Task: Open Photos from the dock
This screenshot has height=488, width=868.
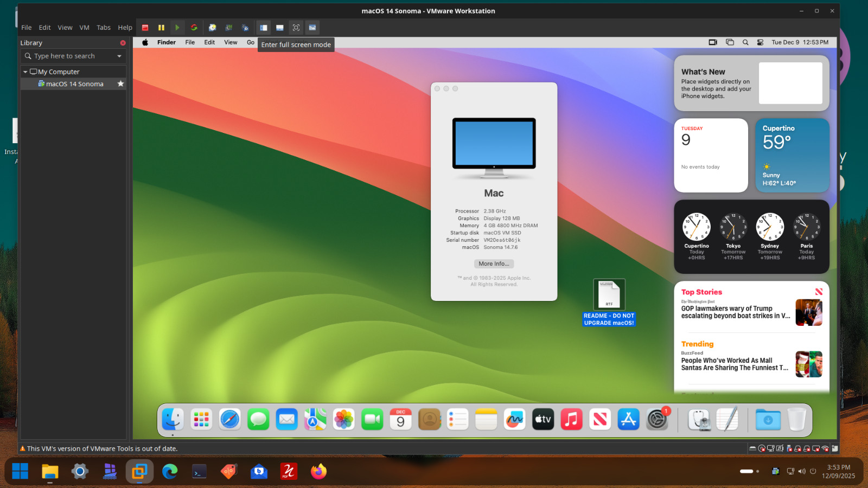Action: [x=344, y=419]
